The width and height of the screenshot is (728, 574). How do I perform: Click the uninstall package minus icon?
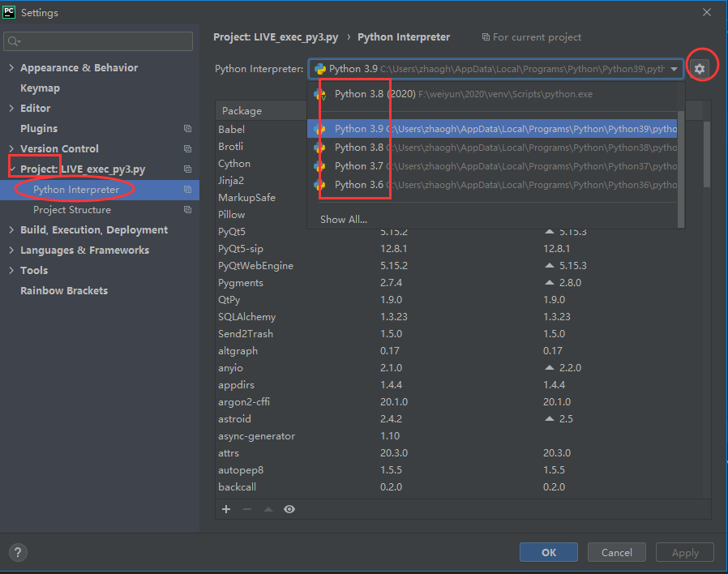[x=247, y=509]
